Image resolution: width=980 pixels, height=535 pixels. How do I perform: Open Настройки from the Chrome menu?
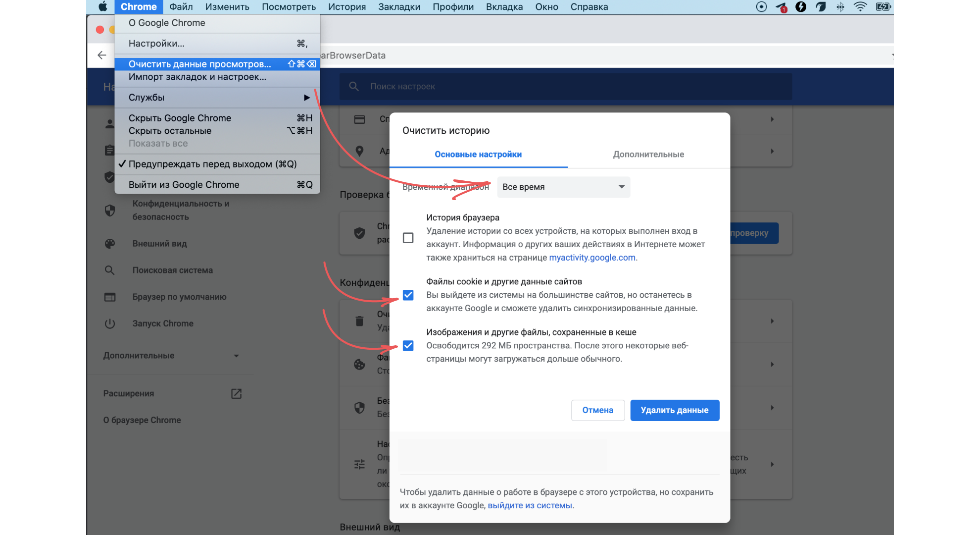coord(217,44)
